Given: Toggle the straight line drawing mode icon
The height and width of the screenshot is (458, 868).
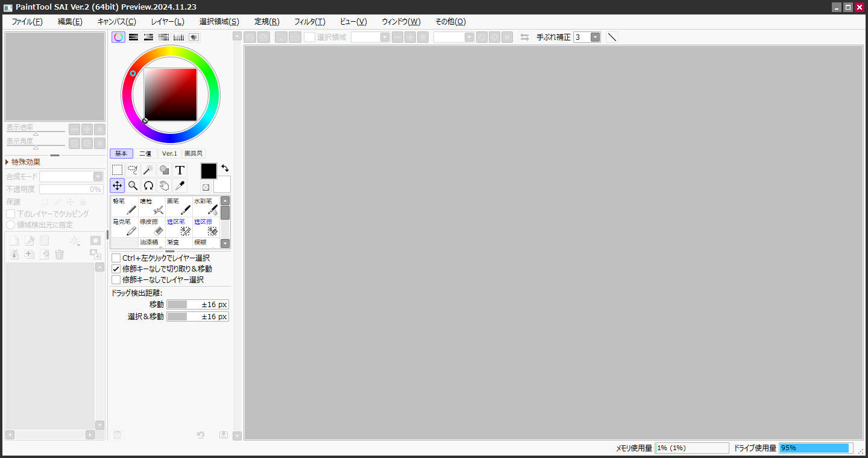Looking at the screenshot, I should point(612,37).
